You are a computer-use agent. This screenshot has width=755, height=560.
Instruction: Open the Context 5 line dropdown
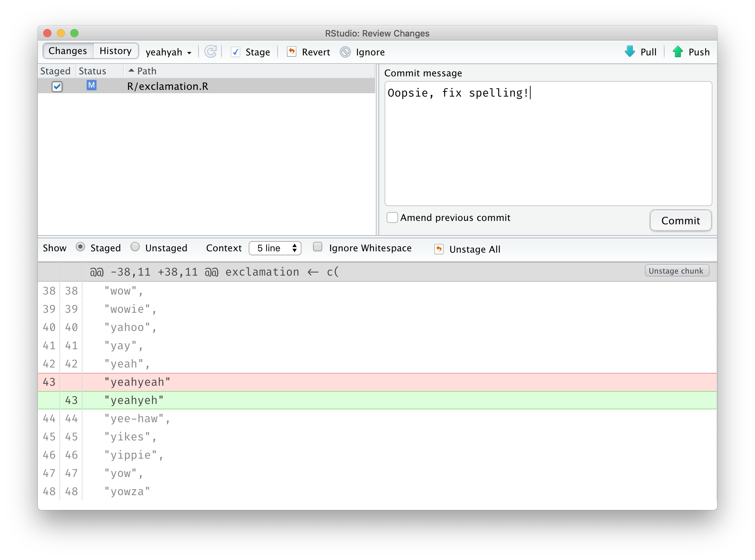[x=275, y=248]
